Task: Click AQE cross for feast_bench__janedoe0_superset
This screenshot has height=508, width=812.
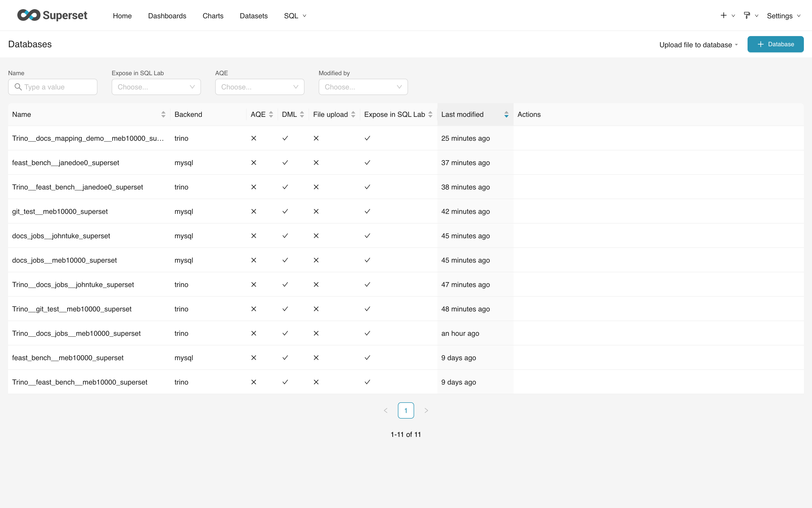Action: pos(254,163)
